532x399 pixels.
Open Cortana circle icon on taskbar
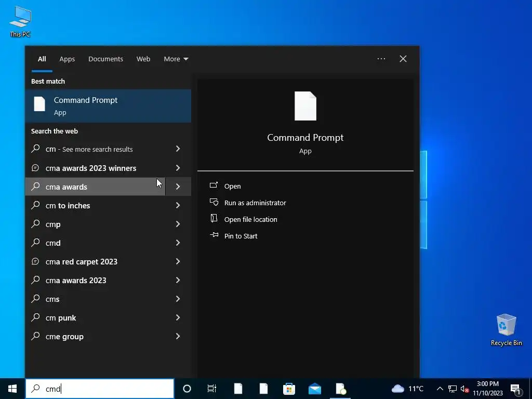point(187,389)
